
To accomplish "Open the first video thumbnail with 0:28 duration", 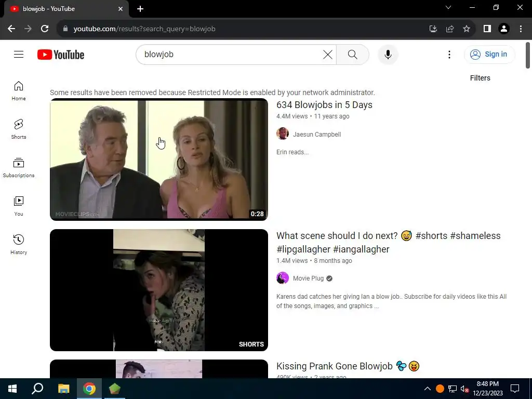I will (159, 159).
